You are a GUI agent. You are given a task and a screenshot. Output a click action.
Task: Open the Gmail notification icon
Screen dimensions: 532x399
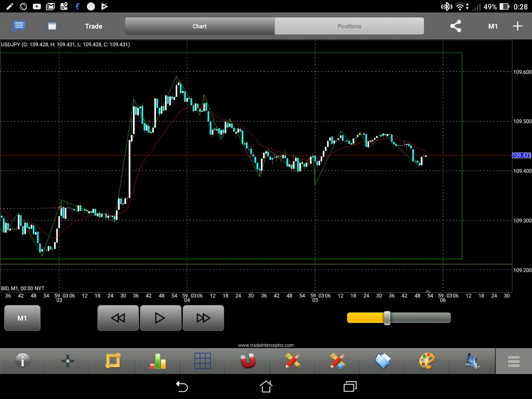[x=50, y=7]
